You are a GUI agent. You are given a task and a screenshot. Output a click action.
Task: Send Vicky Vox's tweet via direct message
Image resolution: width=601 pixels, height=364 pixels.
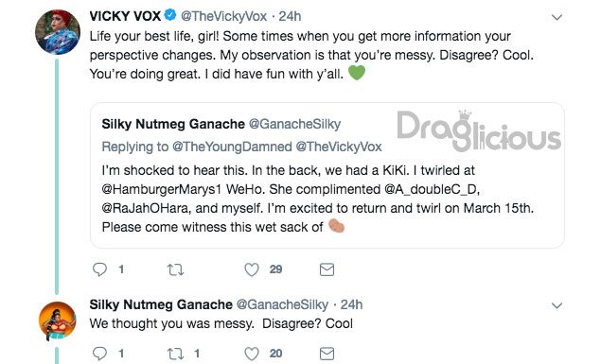pos(327,269)
